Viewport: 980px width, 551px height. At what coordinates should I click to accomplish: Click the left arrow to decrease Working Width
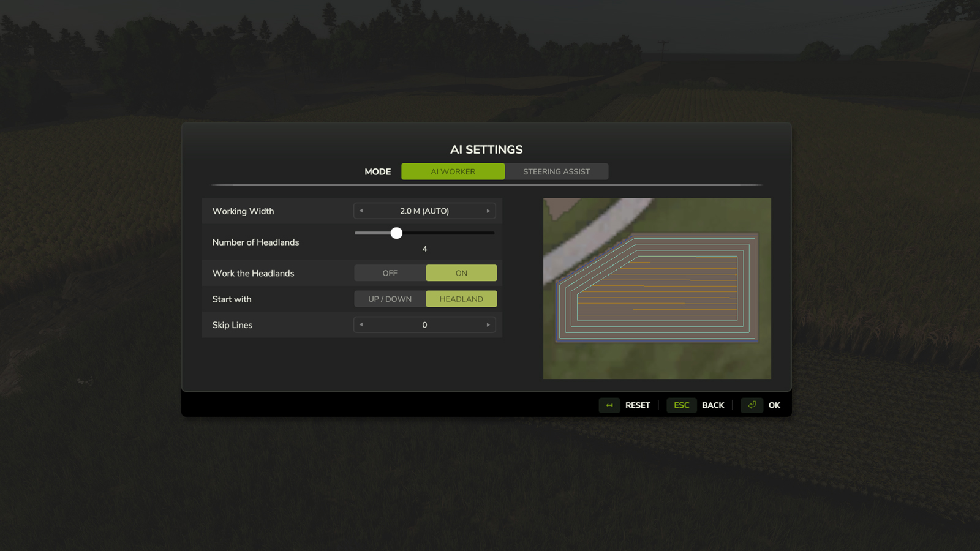[361, 211]
